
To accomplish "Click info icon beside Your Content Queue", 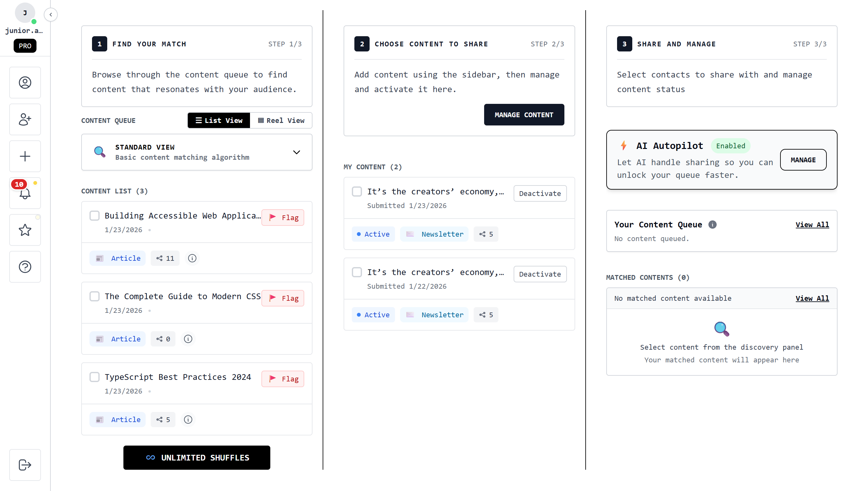I will (x=712, y=225).
